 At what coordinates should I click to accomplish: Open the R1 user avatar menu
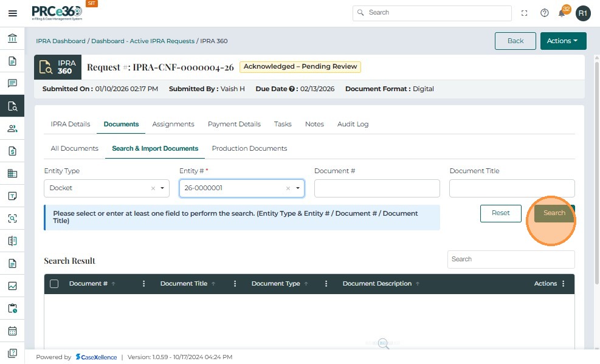583,13
